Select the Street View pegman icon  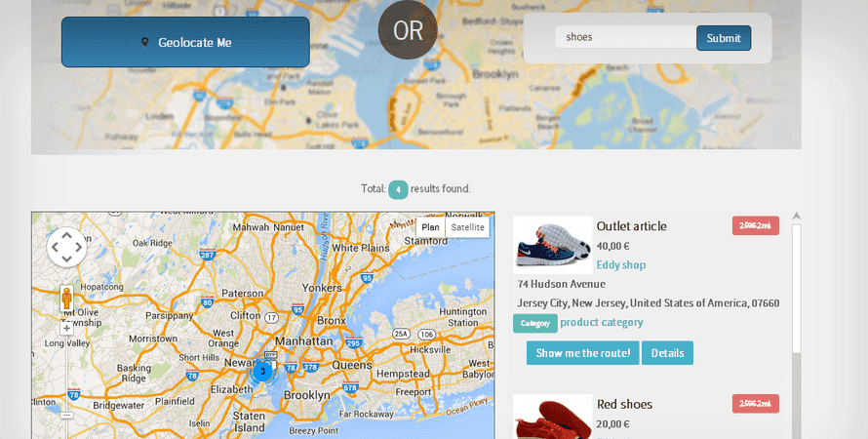coord(66,299)
